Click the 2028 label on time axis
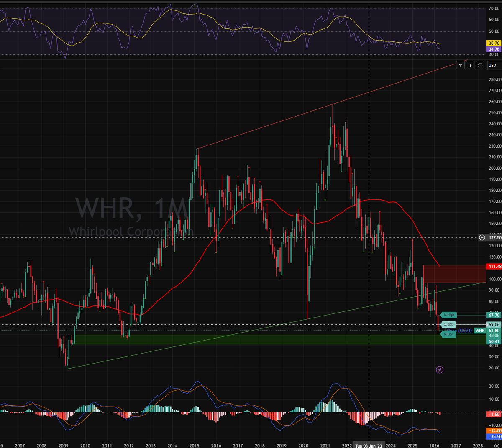This screenshot has height=448, width=502. point(478,445)
